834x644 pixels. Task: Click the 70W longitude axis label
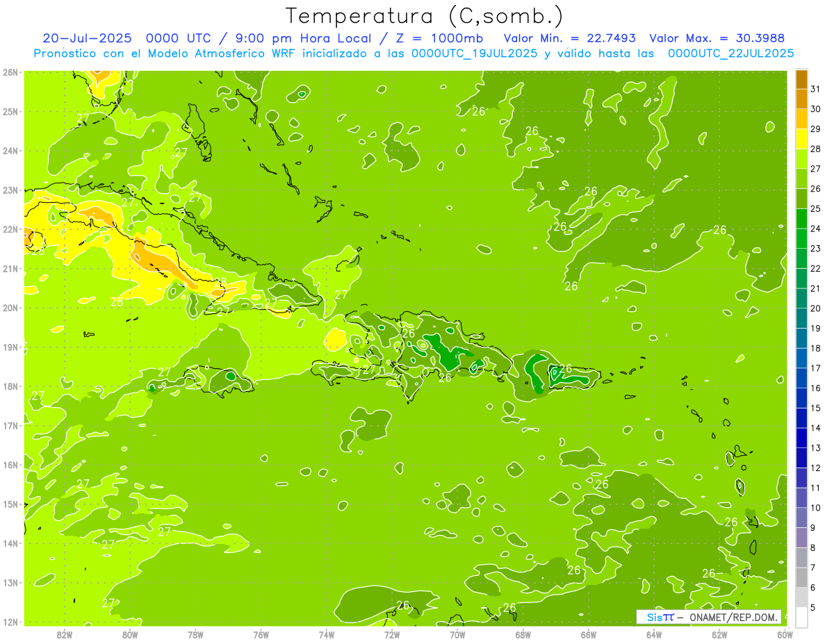[457, 634]
